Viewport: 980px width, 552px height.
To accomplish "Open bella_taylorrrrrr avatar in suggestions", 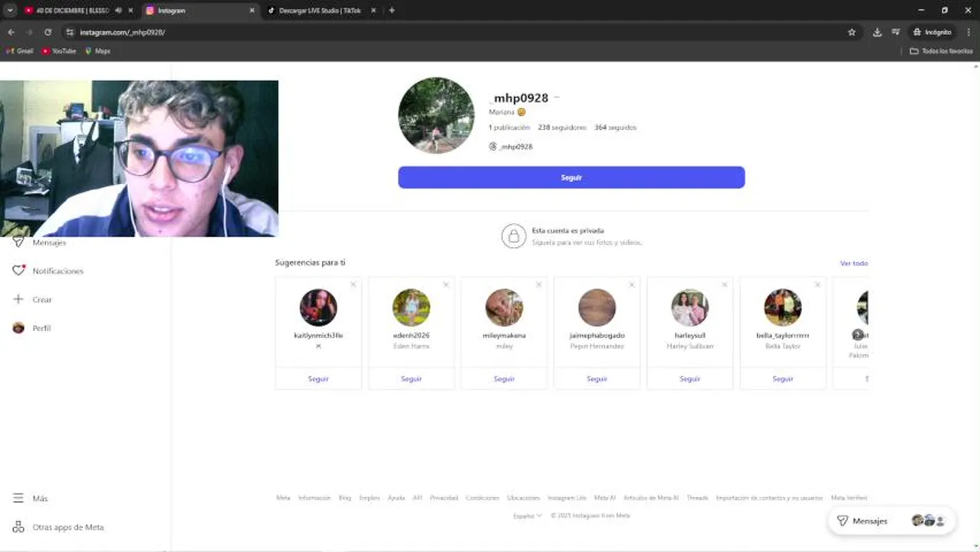I will pyautogui.click(x=782, y=307).
